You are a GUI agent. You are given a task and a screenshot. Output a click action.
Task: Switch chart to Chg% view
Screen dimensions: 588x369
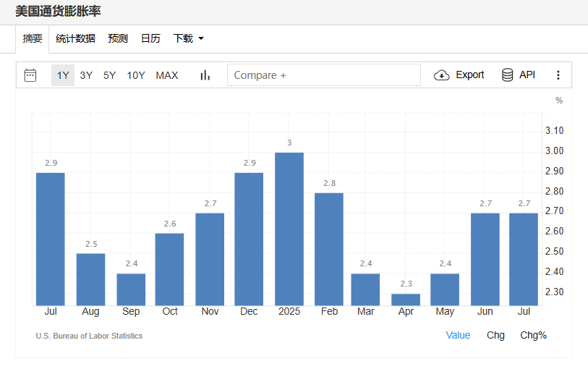tap(533, 335)
